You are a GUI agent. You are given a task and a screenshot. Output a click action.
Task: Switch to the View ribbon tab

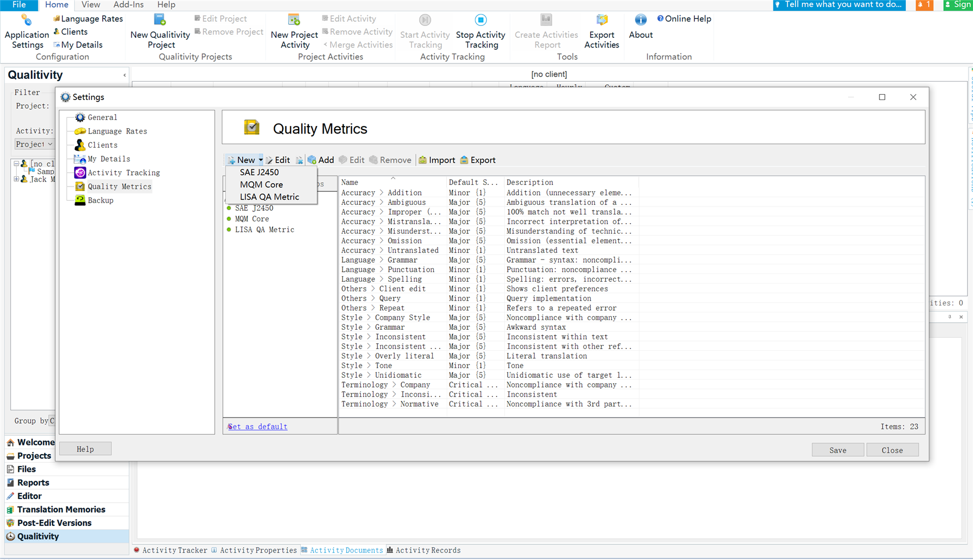pyautogui.click(x=90, y=5)
